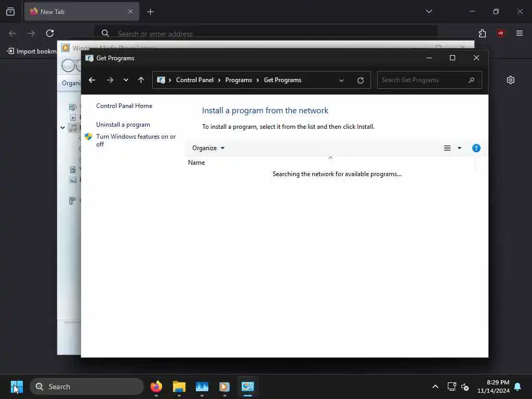
Task: Open Firefox new tab settings gear
Action: (x=511, y=80)
